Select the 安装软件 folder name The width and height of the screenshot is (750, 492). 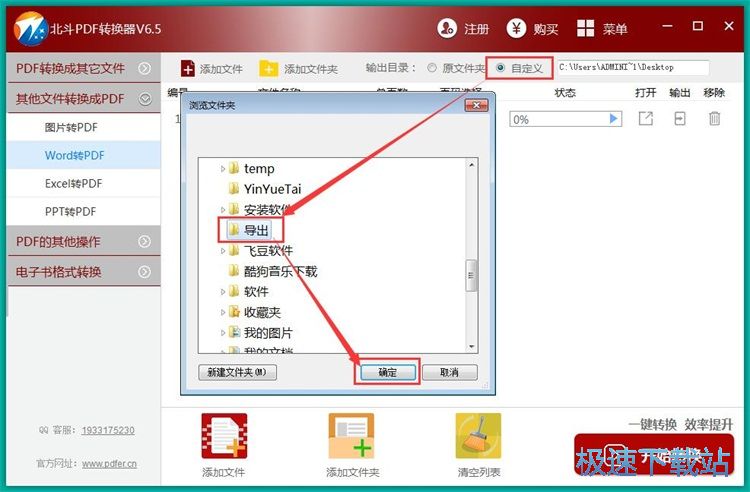coord(267,209)
